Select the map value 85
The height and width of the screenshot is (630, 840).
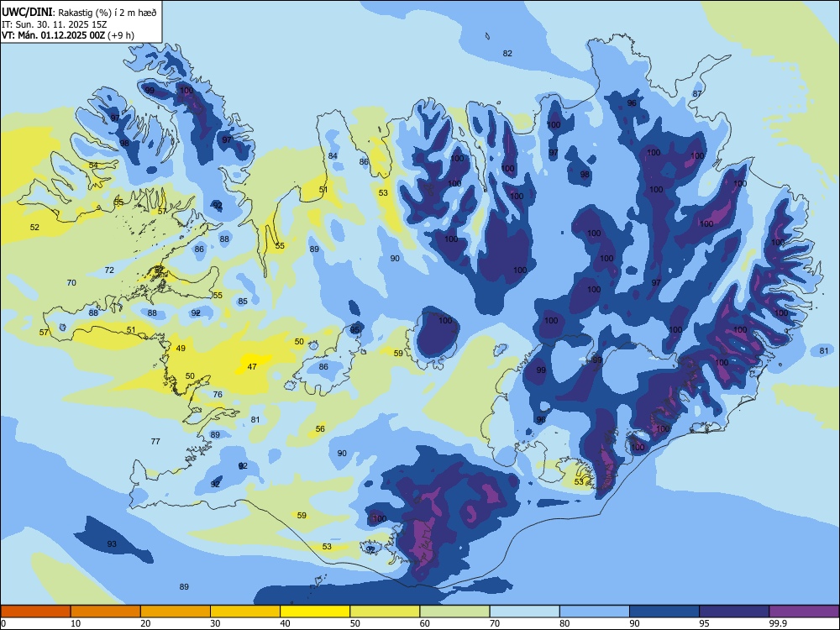(243, 302)
